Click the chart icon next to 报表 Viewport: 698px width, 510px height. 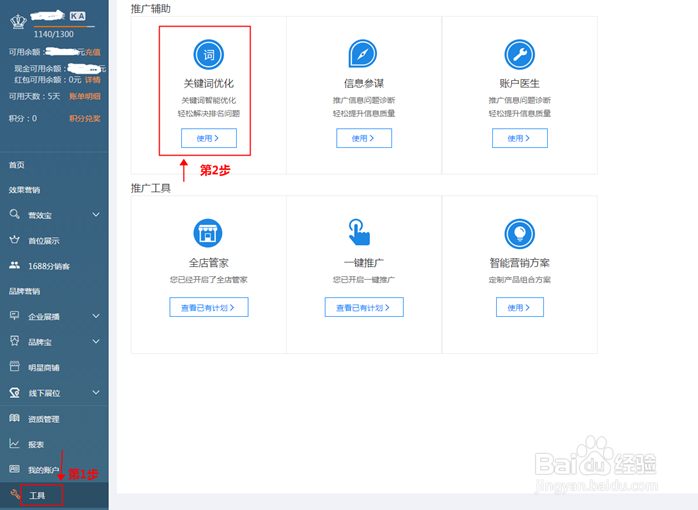coord(15,443)
